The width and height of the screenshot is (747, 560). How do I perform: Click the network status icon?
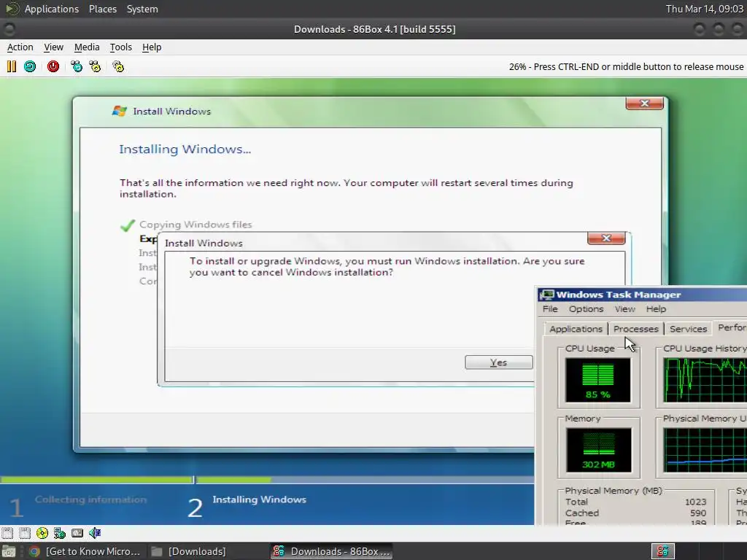60,533
